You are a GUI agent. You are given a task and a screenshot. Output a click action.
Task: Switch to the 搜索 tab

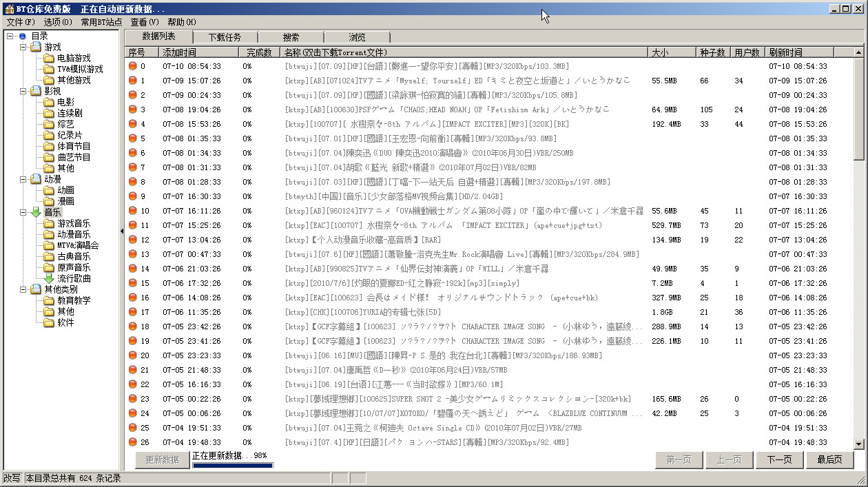[x=291, y=37]
